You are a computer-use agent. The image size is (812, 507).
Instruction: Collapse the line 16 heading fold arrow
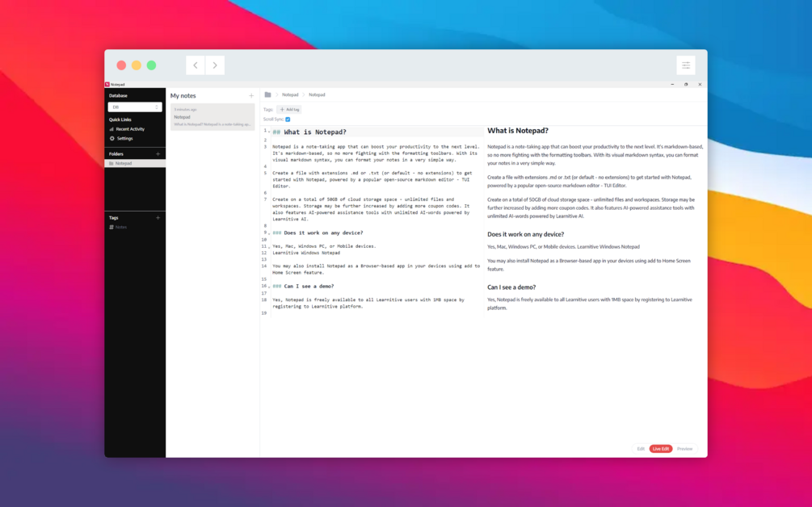pyautogui.click(x=269, y=287)
